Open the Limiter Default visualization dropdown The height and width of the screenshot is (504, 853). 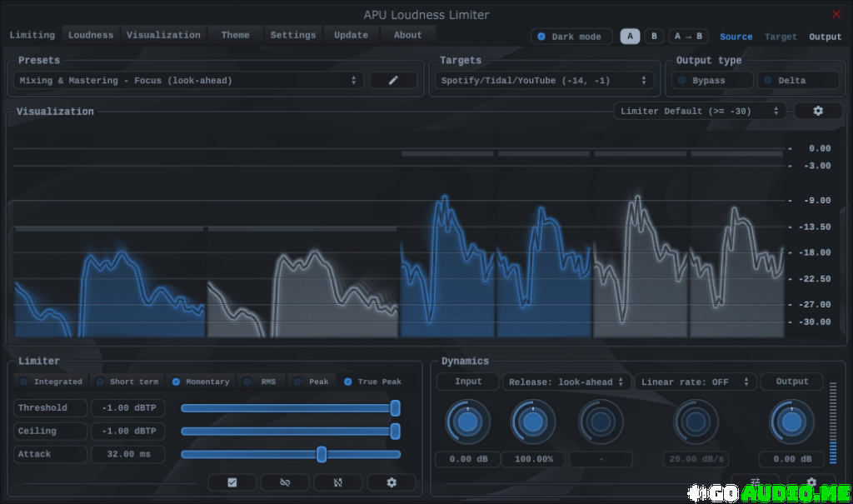(700, 110)
